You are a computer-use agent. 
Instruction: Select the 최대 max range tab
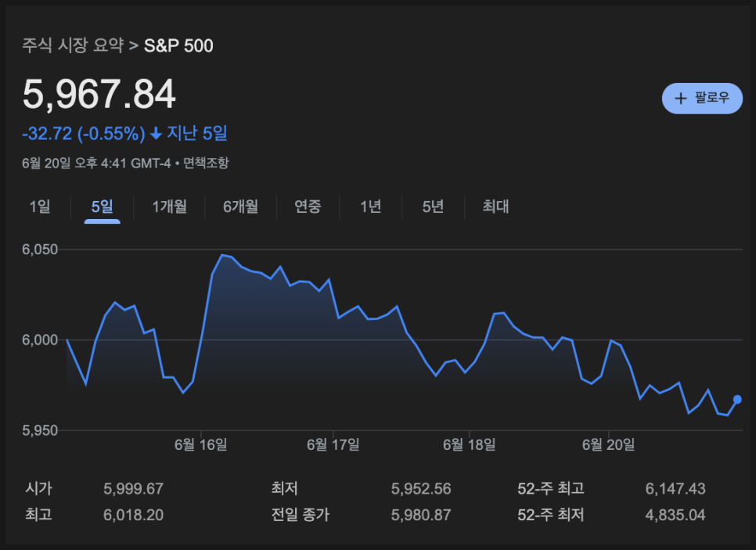click(495, 207)
